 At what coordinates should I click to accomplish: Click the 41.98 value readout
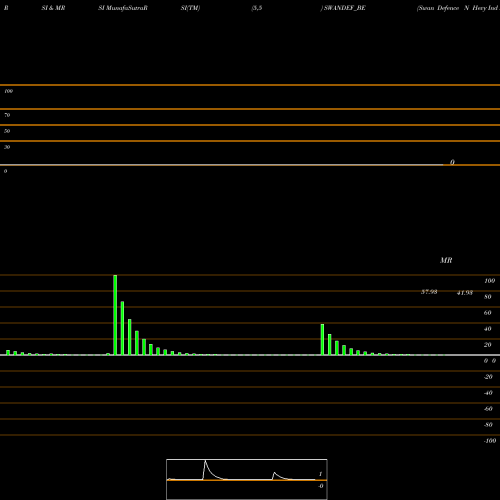coord(465,293)
